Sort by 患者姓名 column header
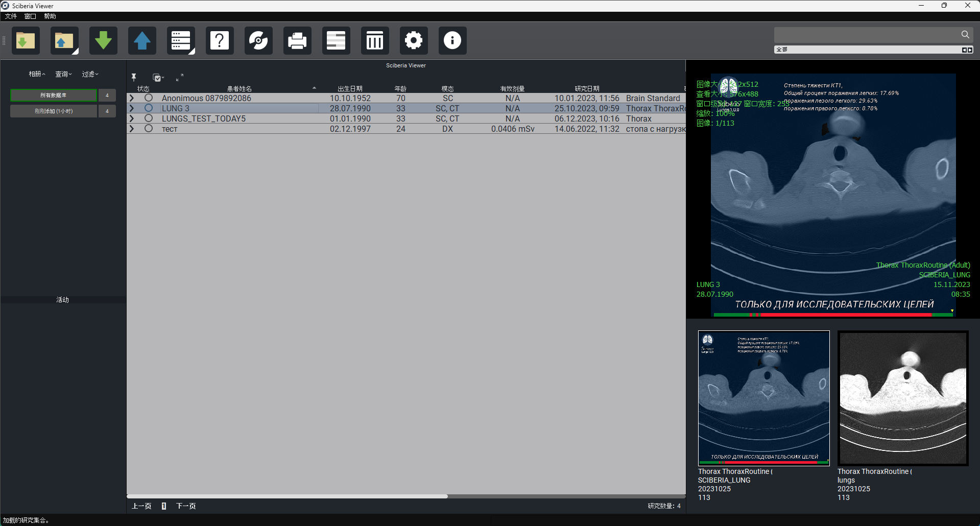 click(x=239, y=89)
